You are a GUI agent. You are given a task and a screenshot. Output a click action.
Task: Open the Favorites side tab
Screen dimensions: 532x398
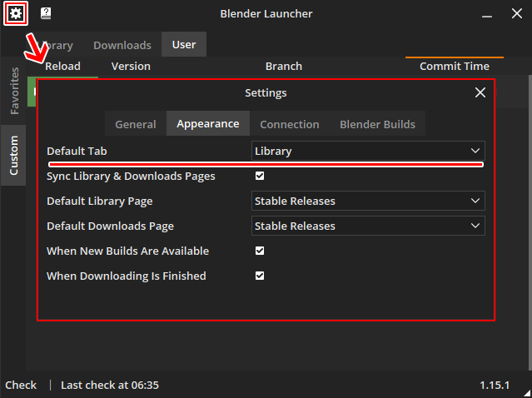pos(14,91)
